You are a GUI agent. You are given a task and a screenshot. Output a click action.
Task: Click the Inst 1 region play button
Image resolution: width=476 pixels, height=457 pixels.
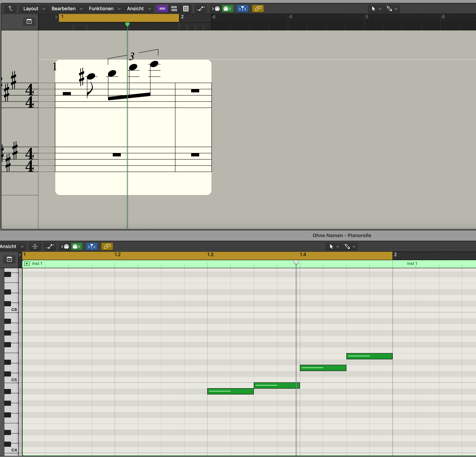click(x=27, y=264)
